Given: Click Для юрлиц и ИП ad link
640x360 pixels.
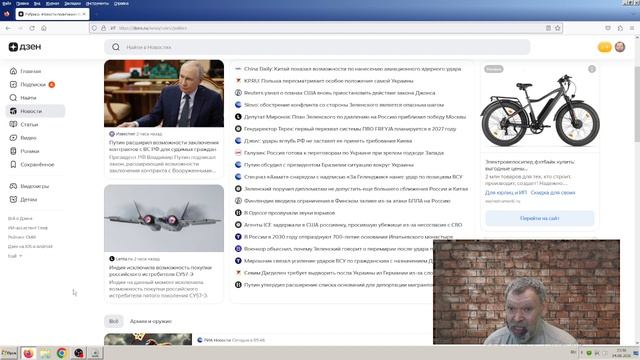Looking at the screenshot, I should click(506, 193).
